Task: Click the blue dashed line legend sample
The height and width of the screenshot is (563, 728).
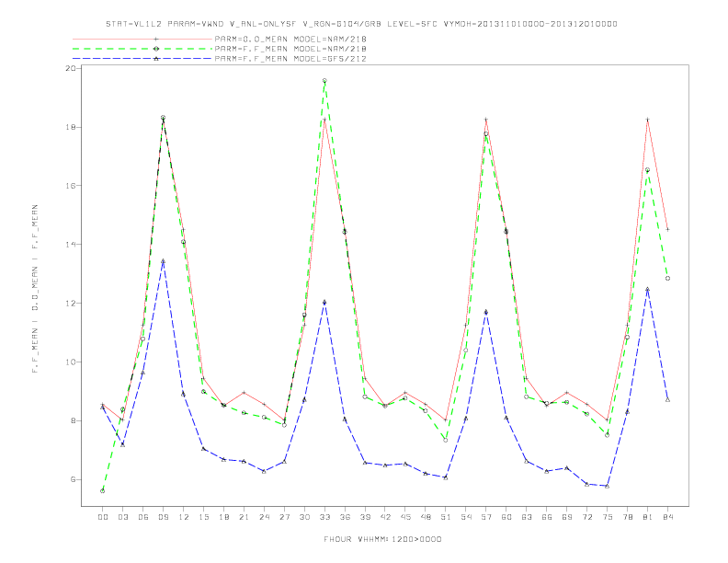Action: (142, 59)
